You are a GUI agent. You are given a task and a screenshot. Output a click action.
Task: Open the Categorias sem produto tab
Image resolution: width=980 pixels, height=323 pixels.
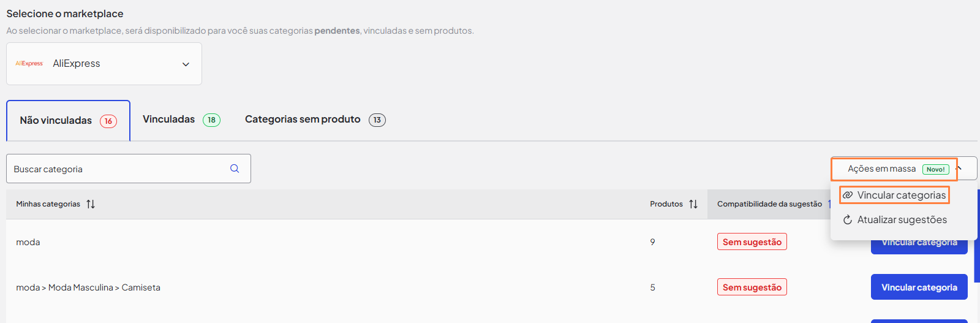point(315,120)
